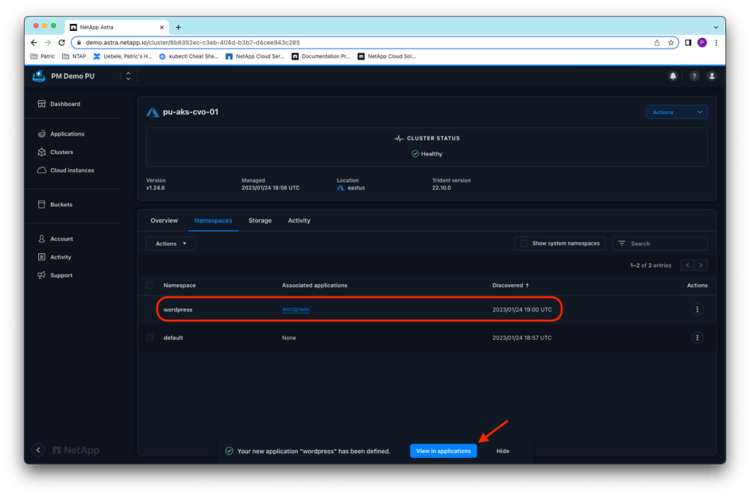This screenshot has width=750, height=496.
Task: Open the user profile icon
Action: pos(711,76)
